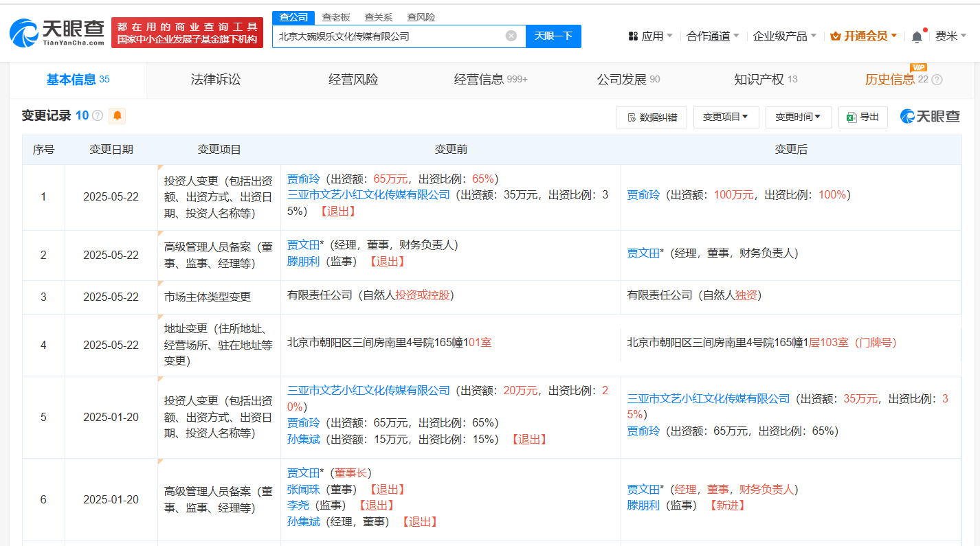Open 贾文田 link in row 2 变更前
The height and width of the screenshot is (546, 980).
(304, 244)
